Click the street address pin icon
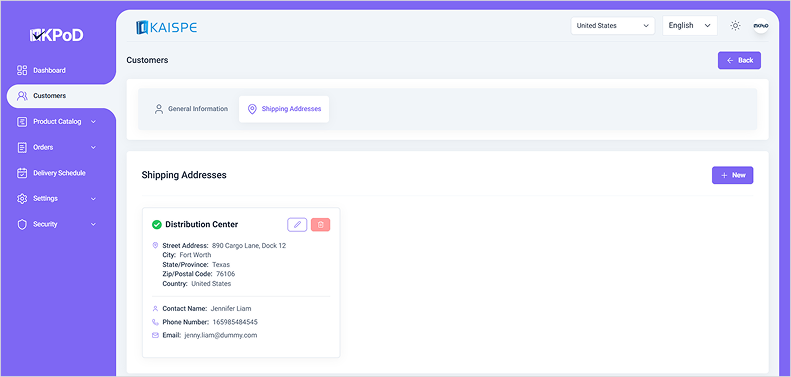This screenshot has width=791, height=377. 155,245
